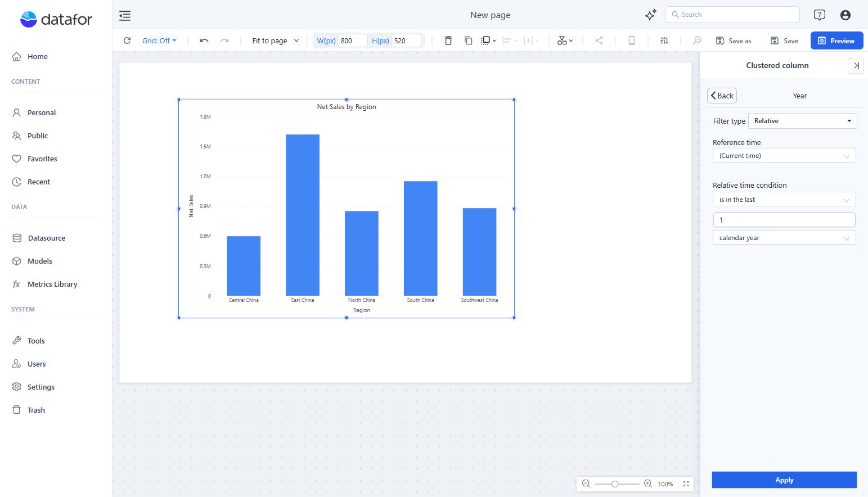Redo the last undone action
The width and height of the screenshot is (868, 497).
pyautogui.click(x=224, y=40)
